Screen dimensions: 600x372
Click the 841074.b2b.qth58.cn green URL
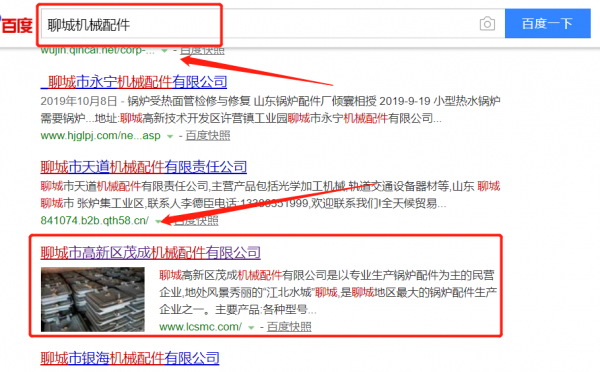pos(95,220)
